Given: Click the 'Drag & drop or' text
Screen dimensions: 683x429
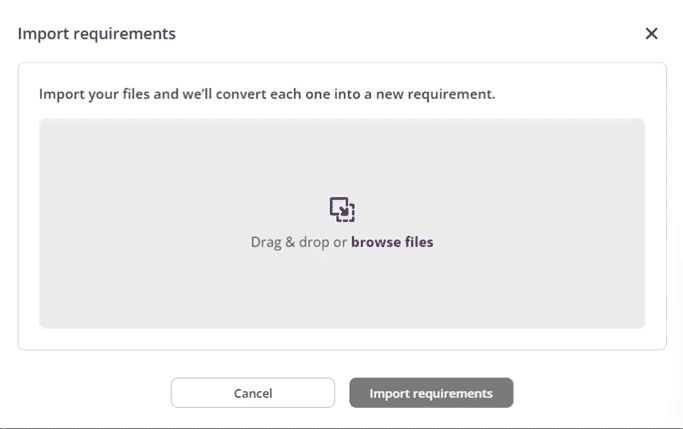Looking at the screenshot, I should (298, 242).
